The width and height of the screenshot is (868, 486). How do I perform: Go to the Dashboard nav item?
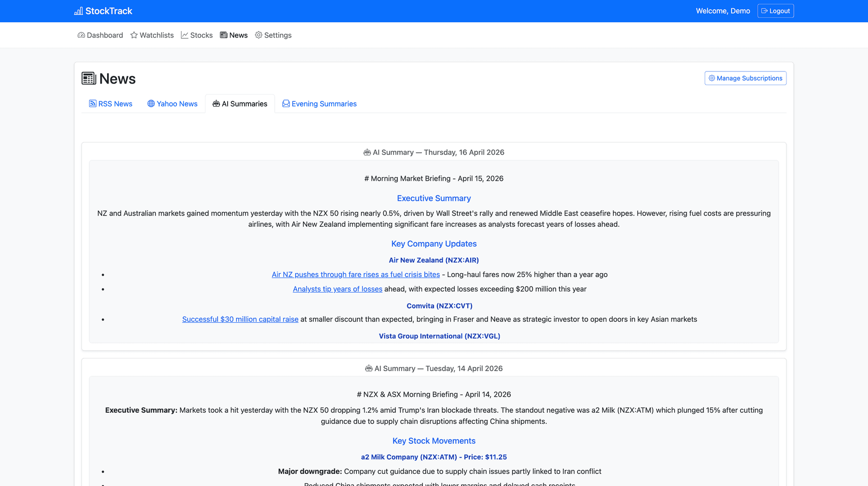[100, 35]
